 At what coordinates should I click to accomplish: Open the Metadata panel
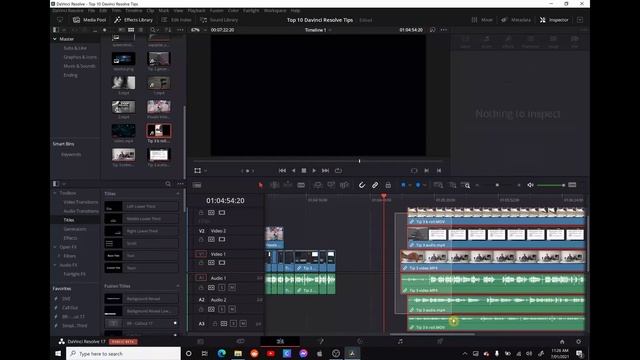[516, 20]
